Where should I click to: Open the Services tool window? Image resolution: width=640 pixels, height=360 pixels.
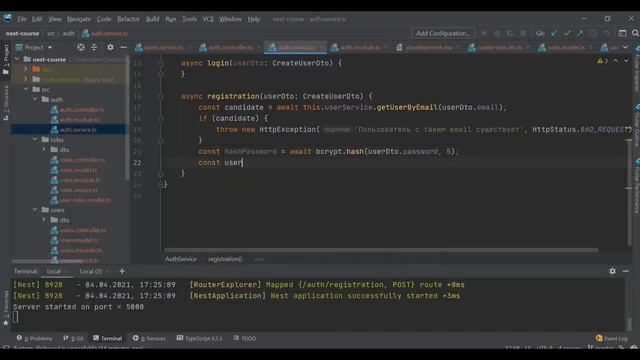[x=149, y=338]
